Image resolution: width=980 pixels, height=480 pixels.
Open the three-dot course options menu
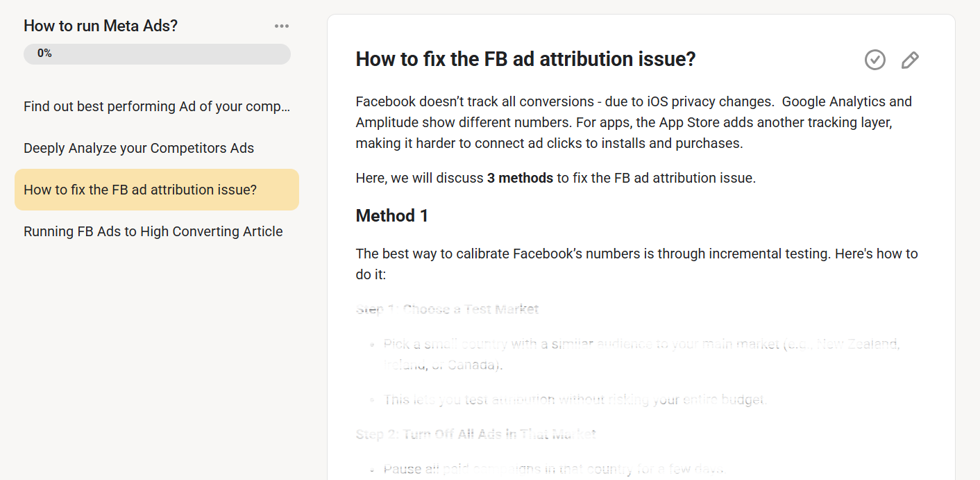[281, 26]
